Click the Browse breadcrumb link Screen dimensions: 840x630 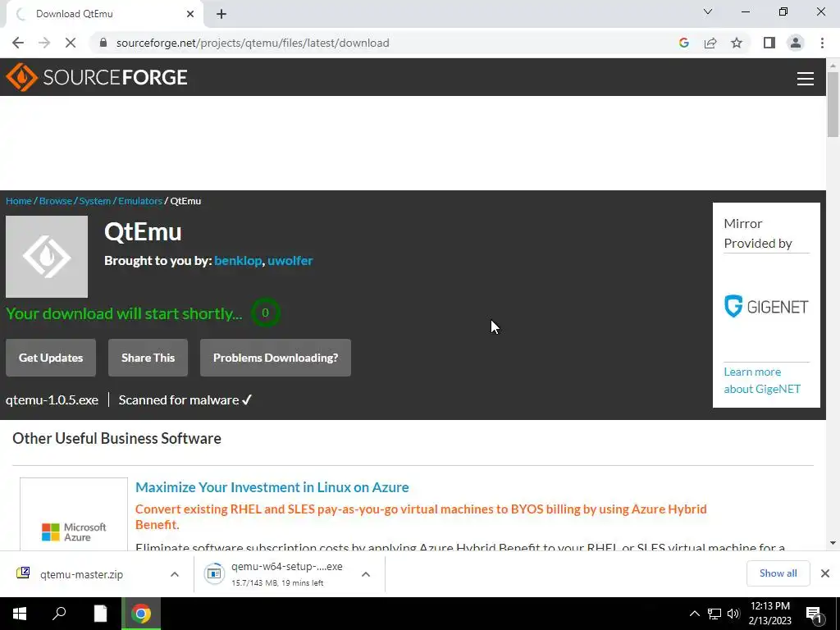click(56, 201)
